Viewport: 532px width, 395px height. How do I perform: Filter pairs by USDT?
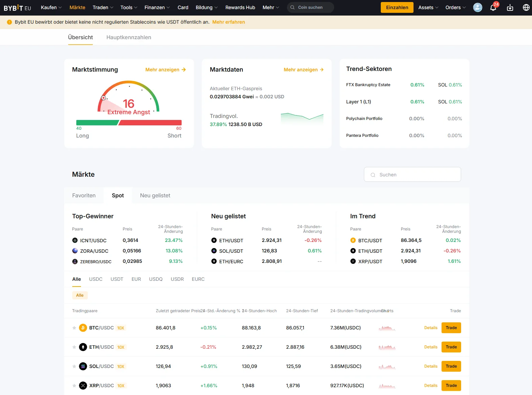click(x=117, y=279)
